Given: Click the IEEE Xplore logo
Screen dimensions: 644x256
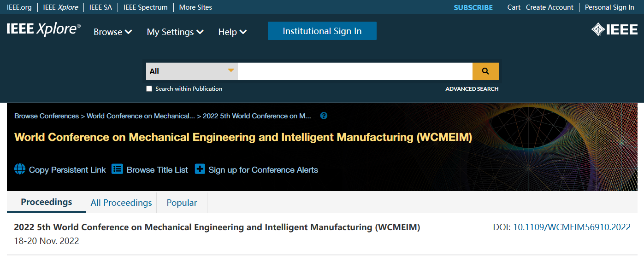Looking at the screenshot, I should 44,29.
